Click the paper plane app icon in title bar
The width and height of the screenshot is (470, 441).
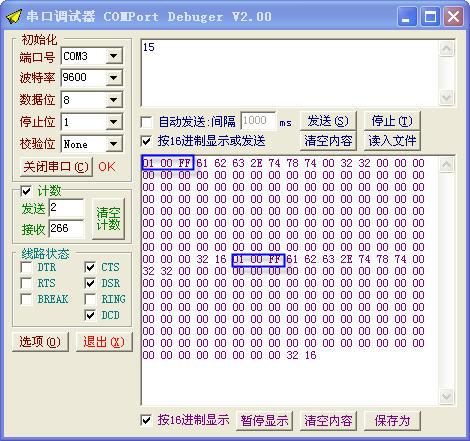click(14, 16)
